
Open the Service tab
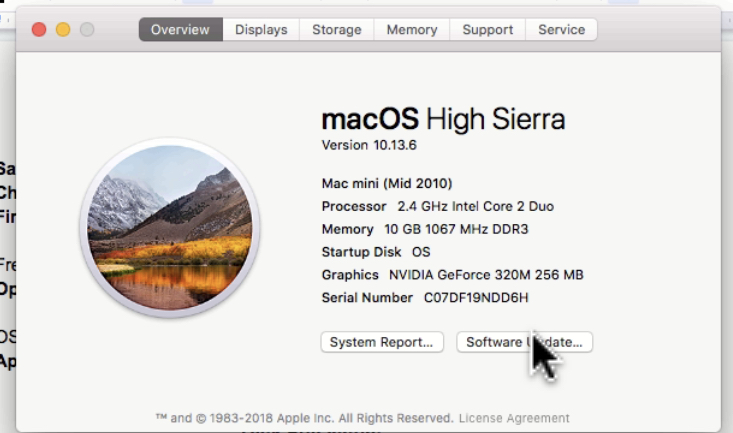(561, 29)
